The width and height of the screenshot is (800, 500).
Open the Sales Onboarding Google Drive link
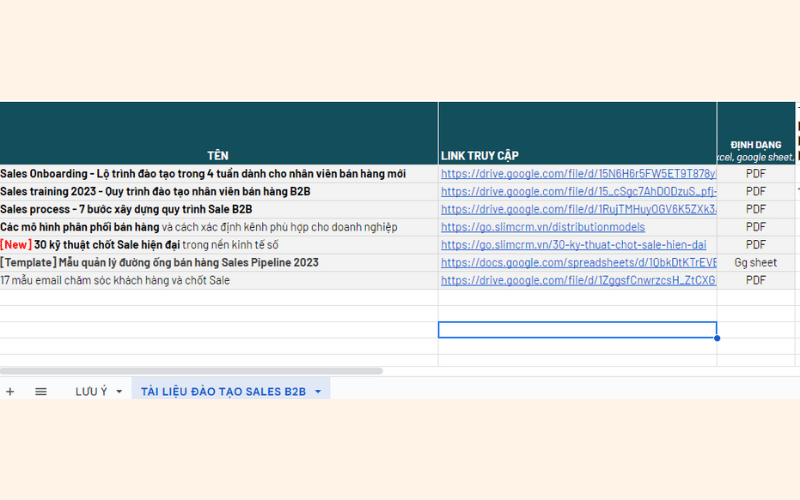pos(578,174)
